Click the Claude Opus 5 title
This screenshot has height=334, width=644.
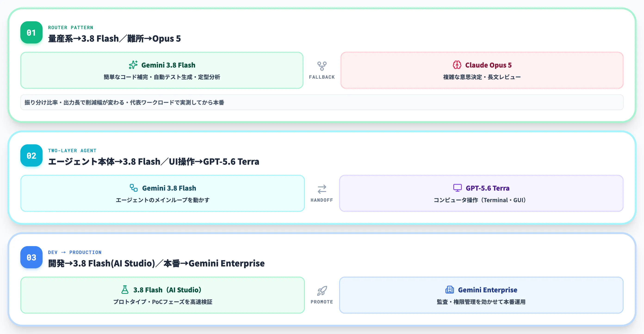click(x=488, y=65)
